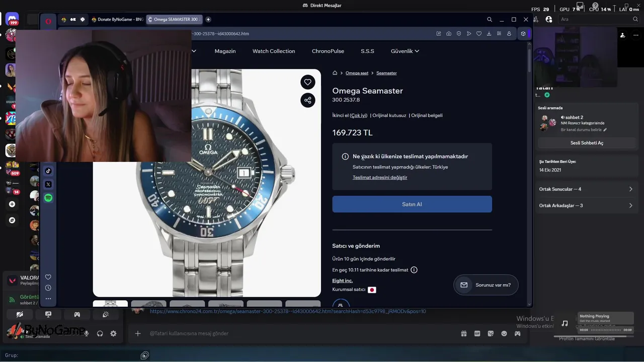Open the Seamaster breadcrumb link
This screenshot has height=362, width=644.
[386, 73]
